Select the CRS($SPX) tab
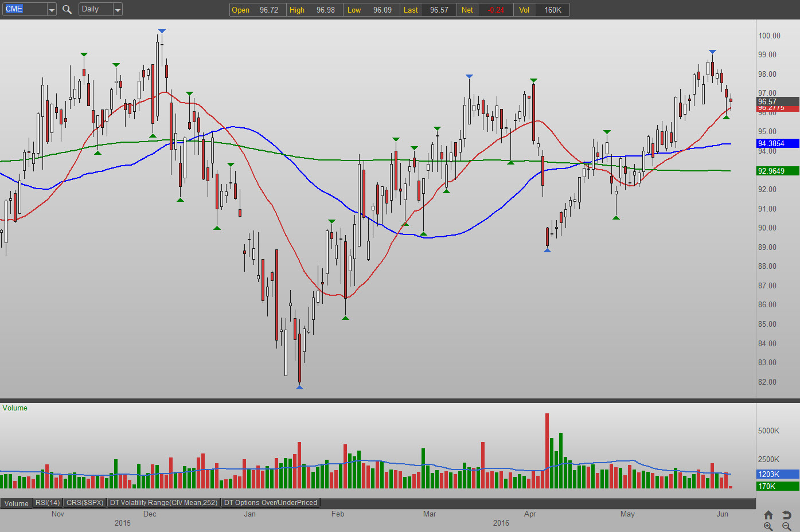800x532 pixels. (x=85, y=503)
